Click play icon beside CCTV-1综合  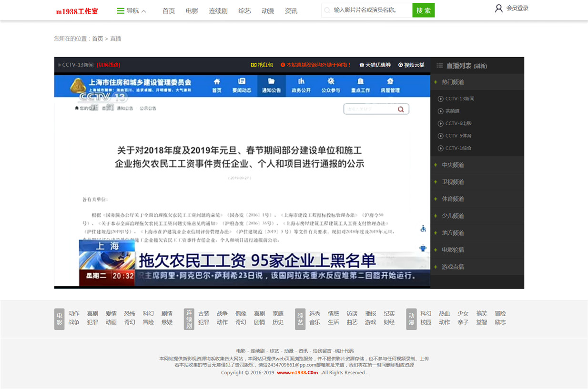click(x=440, y=148)
